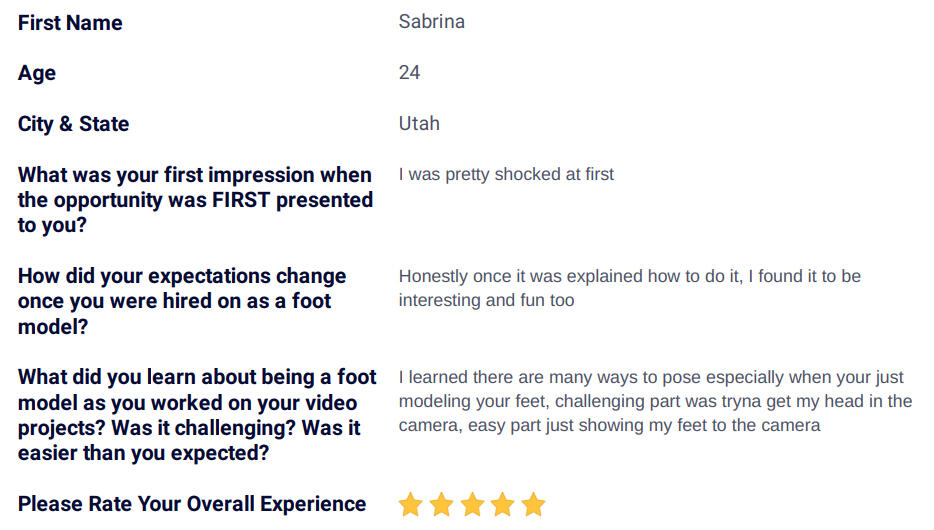Click the fifth rating star
Viewport: 934px width, 530px height.
(x=533, y=504)
